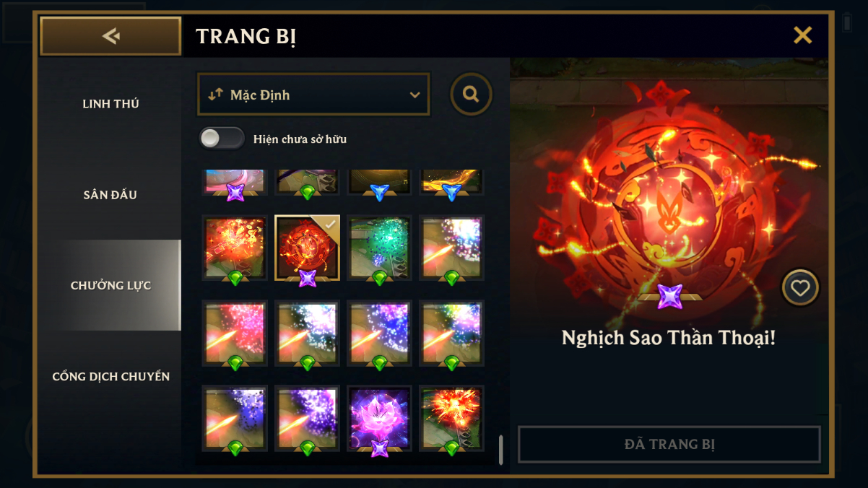Image resolution: width=868 pixels, height=488 pixels.
Task: Click the Đã Trang Bị button
Action: click(669, 444)
